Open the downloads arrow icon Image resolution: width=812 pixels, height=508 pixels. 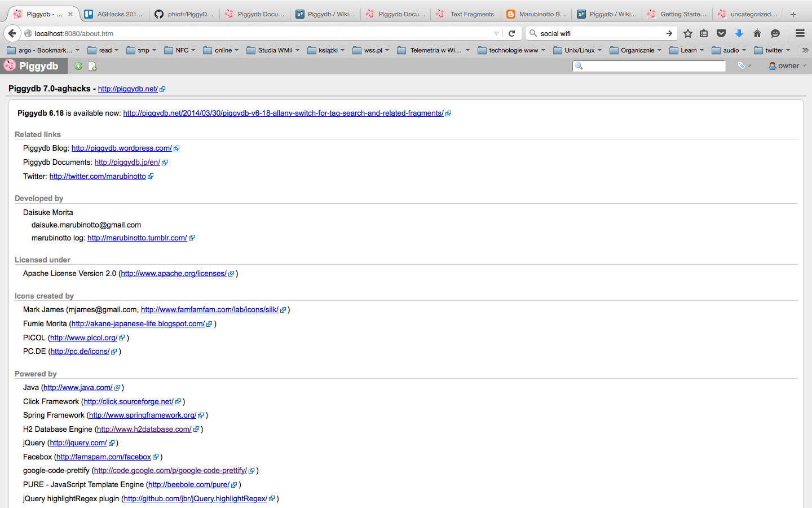(x=739, y=33)
